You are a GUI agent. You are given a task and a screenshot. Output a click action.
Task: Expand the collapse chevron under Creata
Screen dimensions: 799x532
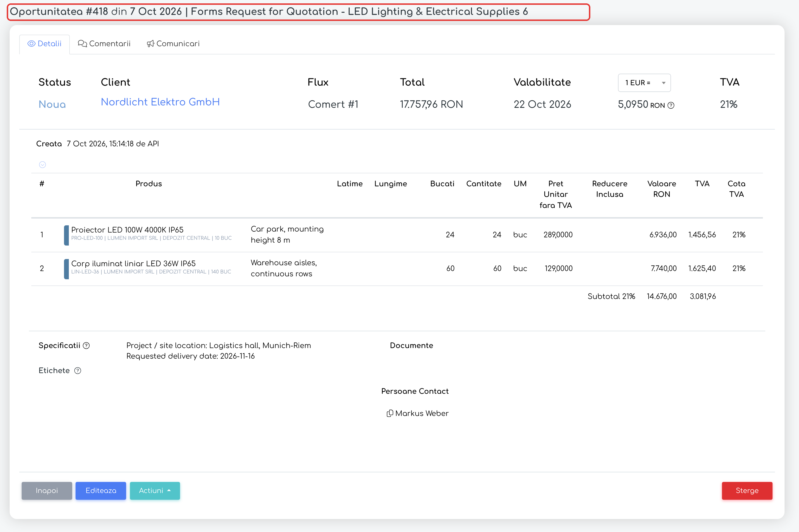click(42, 165)
